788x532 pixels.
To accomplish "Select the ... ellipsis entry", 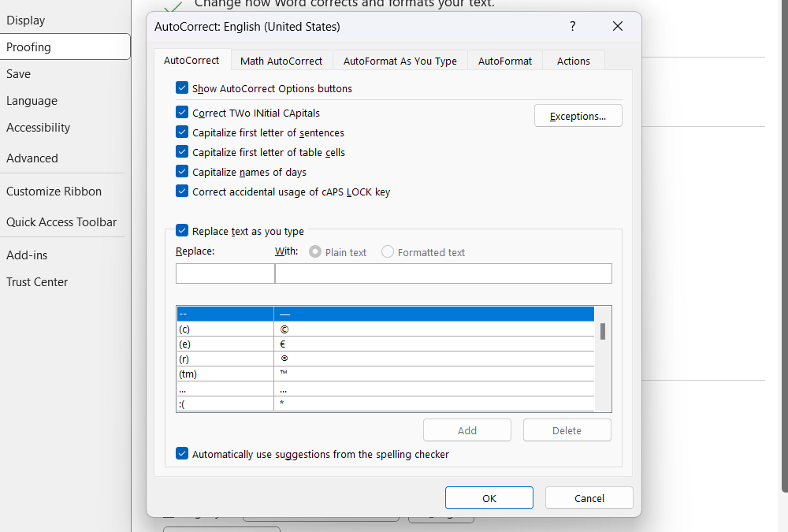I will (385, 389).
